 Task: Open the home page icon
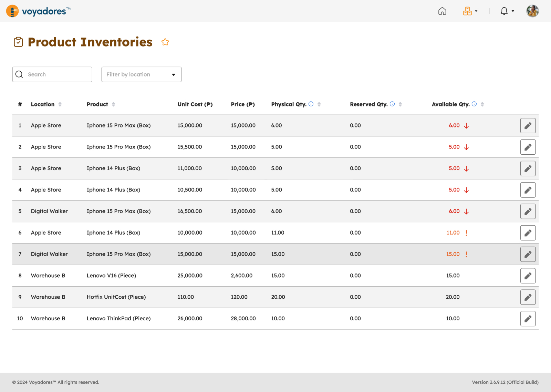coord(442,11)
